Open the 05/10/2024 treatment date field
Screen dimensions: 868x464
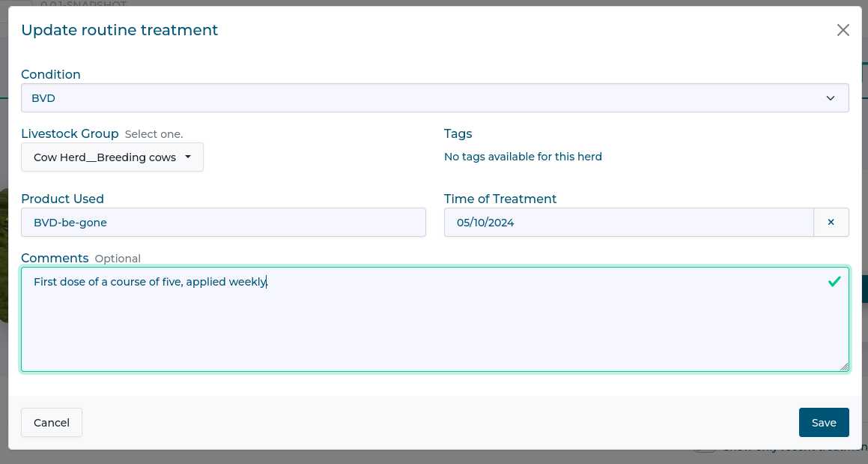628,223
